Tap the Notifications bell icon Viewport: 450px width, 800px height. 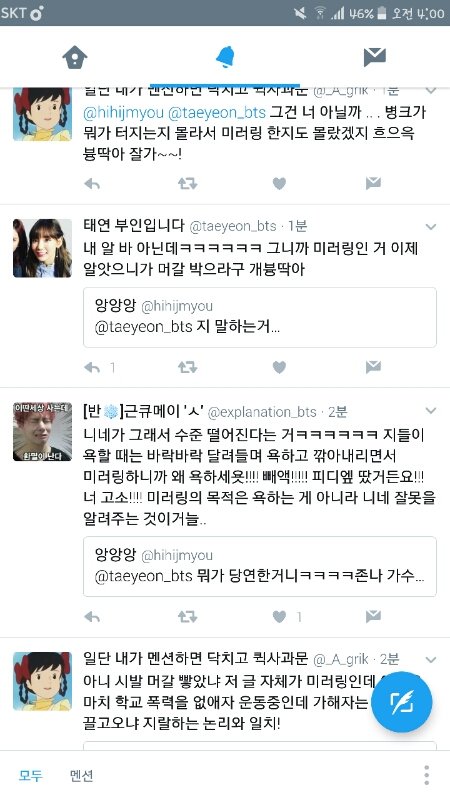tap(225, 57)
